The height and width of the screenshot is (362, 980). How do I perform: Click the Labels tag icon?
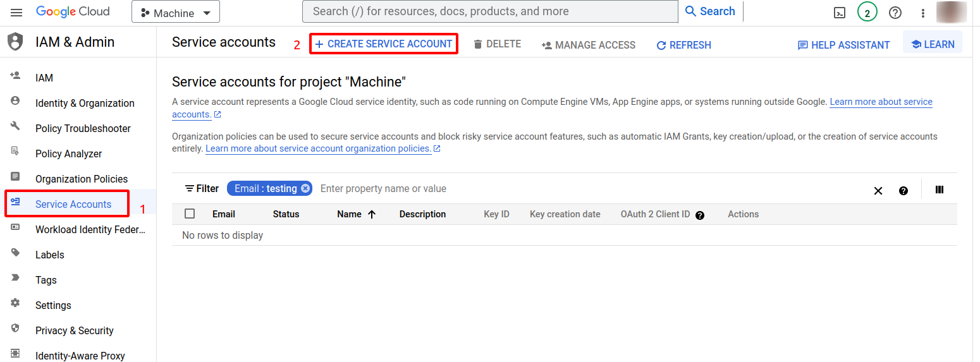(x=15, y=252)
